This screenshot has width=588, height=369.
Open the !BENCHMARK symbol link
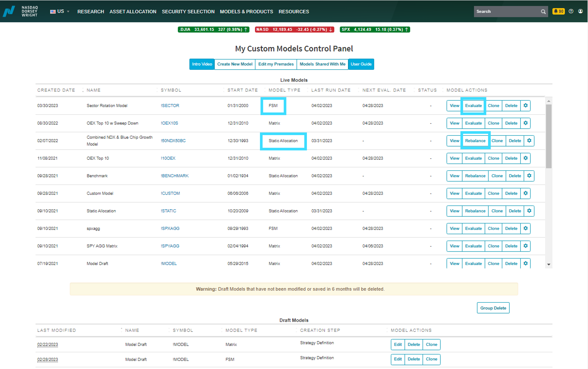coord(174,176)
